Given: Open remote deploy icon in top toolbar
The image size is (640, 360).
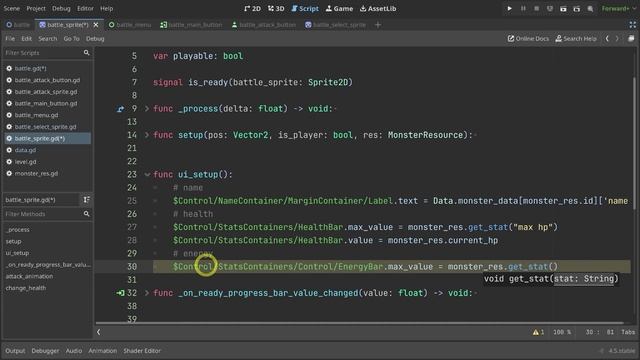Looking at the screenshot, I should pyautogui.click(x=550, y=8).
